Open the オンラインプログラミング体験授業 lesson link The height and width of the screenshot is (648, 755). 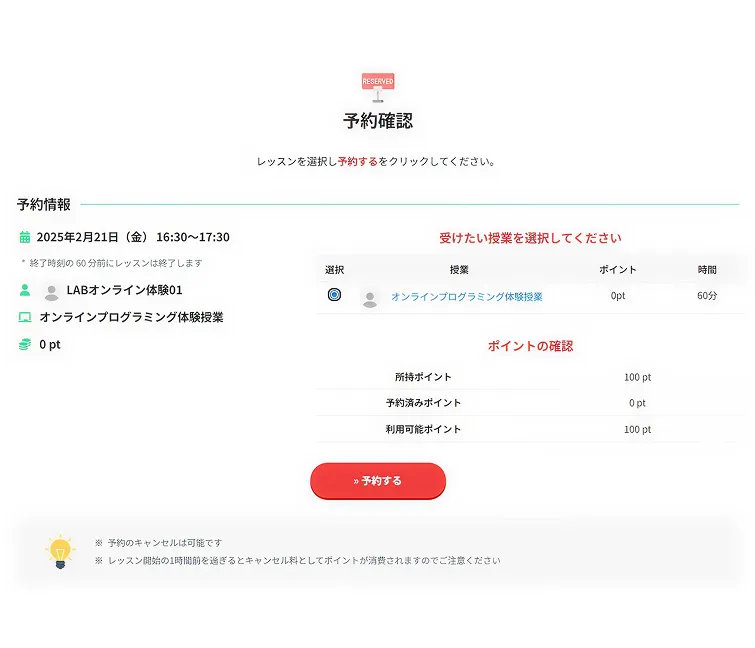[x=466, y=297]
